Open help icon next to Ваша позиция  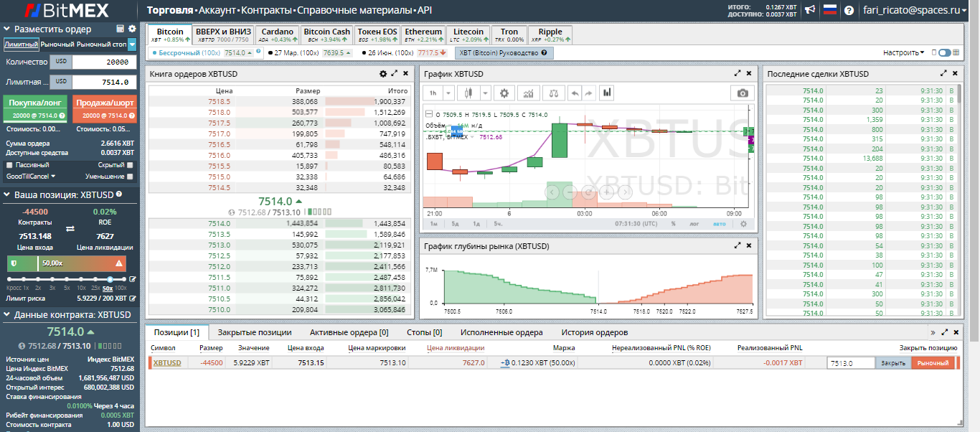pyautogui.click(x=119, y=194)
